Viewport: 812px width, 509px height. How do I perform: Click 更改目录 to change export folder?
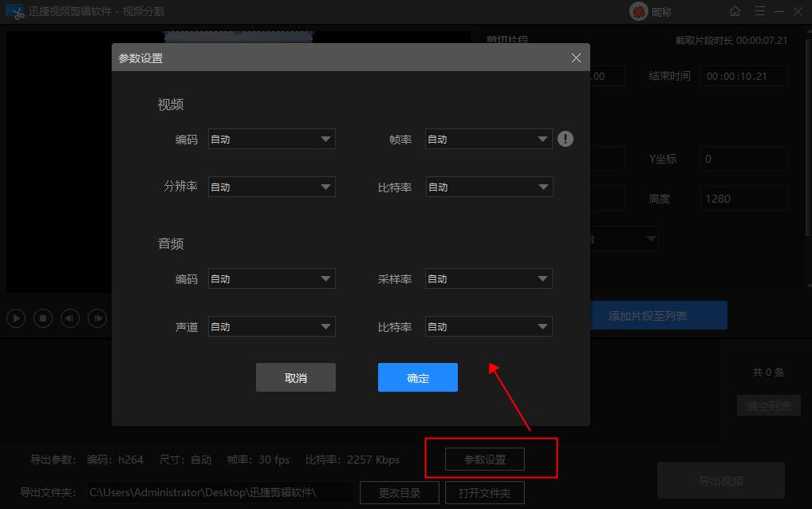399,492
